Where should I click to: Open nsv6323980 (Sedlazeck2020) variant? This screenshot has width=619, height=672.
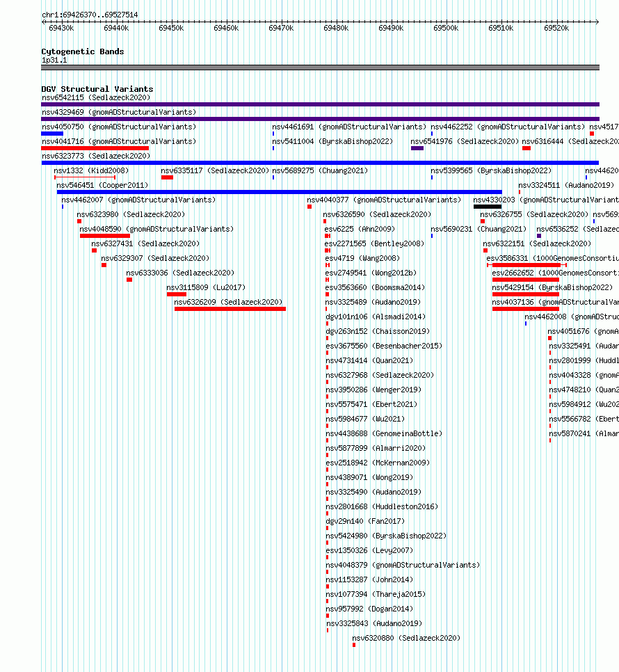pyautogui.click(x=131, y=214)
